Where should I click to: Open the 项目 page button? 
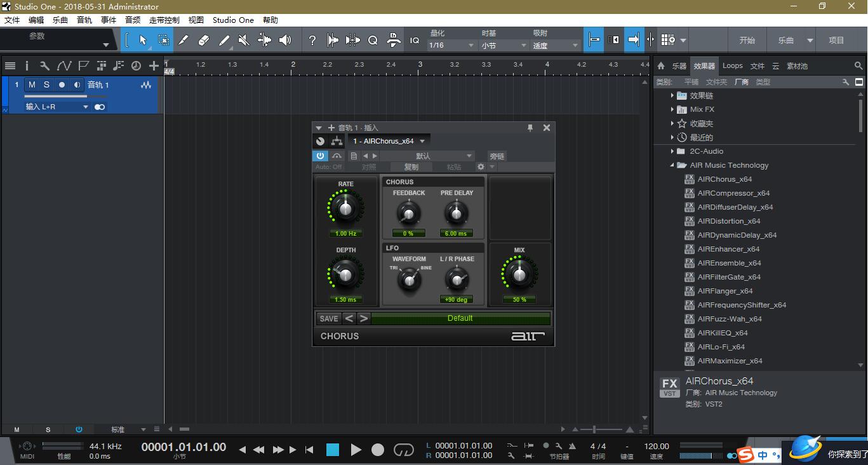pos(837,40)
